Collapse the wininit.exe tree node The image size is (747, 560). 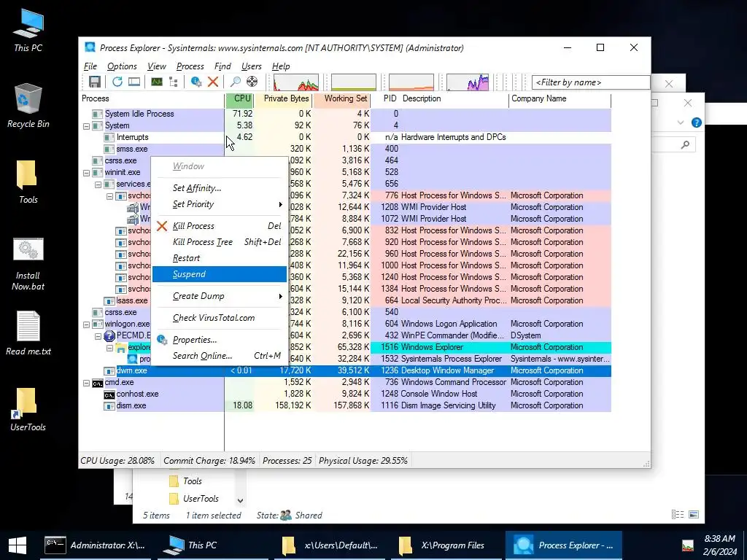click(x=86, y=173)
